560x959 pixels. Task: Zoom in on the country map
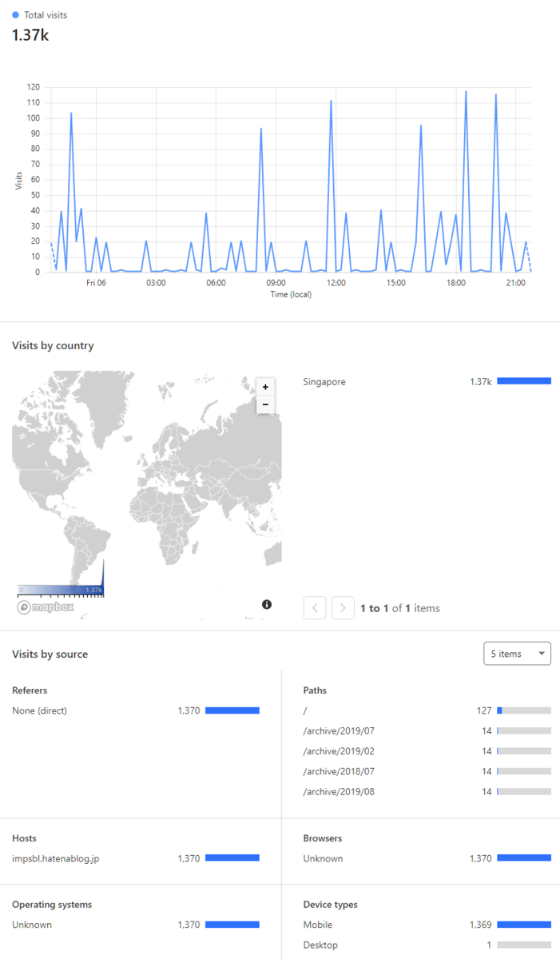tap(265, 387)
